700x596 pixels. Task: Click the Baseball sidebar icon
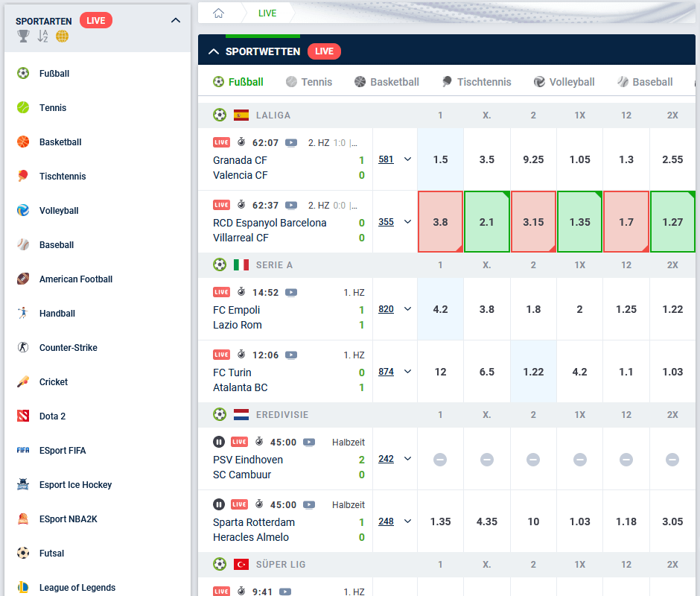pyautogui.click(x=23, y=244)
